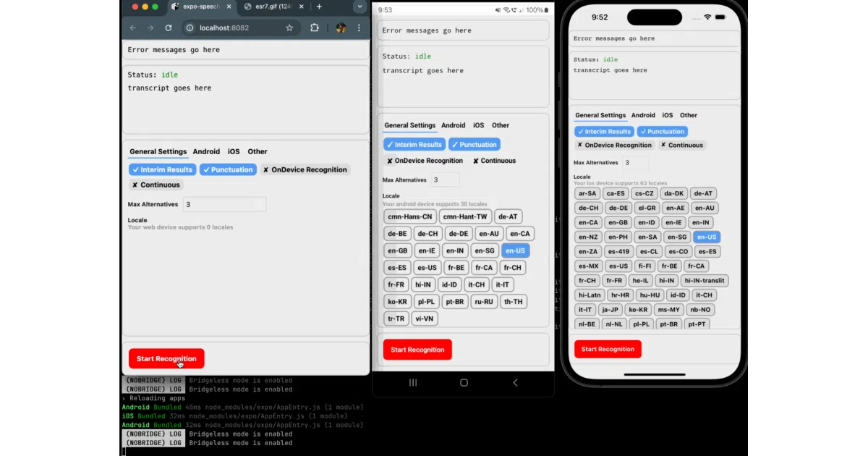
Task: Select the vi-VN locale on Android
Action: coord(425,318)
